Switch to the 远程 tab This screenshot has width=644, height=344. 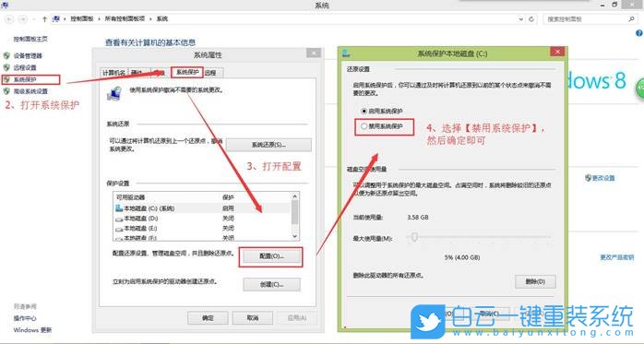coord(210,73)
